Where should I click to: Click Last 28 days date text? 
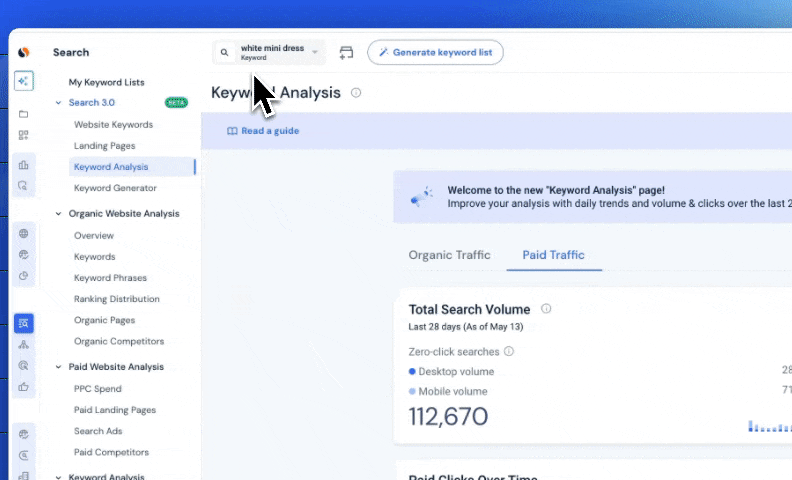(466, 327)
